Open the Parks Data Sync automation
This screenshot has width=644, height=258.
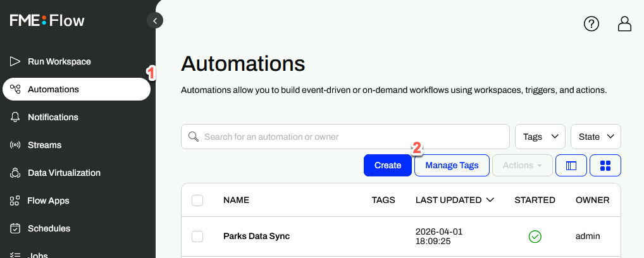[x=256, y=236]
